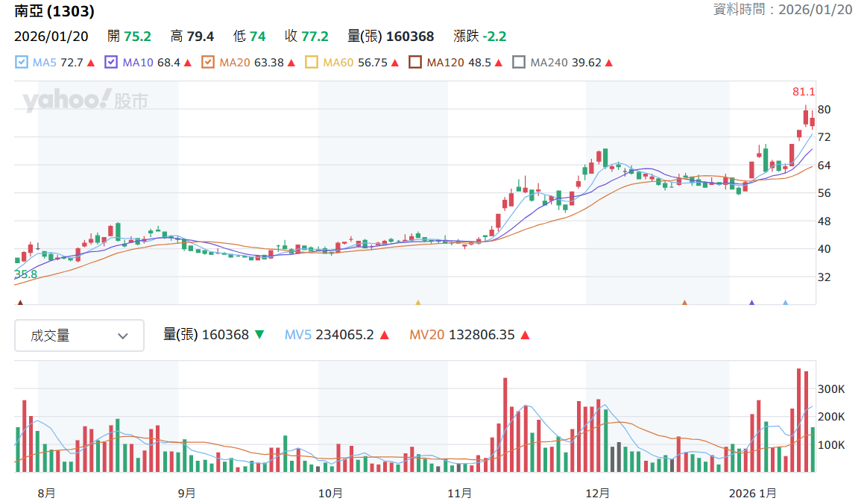Viewport: 867px width, 504px height.
Task: Click the red arrow beside MV5 234065.2
Action: pyautogui.click(x=385, y=335)
